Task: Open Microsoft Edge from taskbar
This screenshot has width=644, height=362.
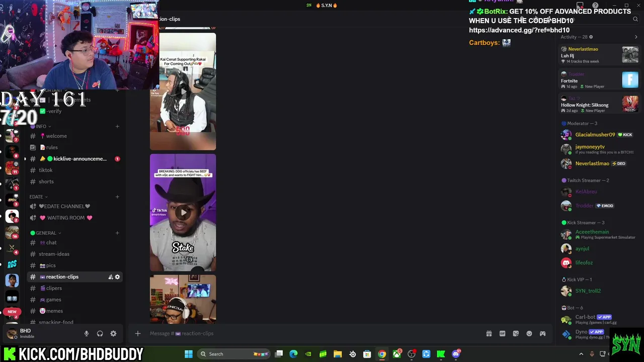Action: pyautogui.click(x=293, y=354)
